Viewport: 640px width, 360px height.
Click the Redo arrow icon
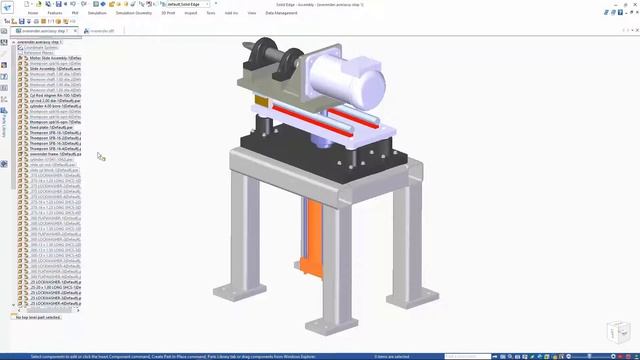(84, 4)
